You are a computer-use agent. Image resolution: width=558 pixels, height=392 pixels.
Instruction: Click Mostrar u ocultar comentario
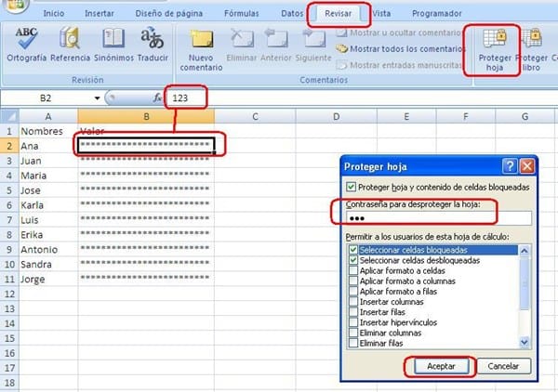point(399,33)
